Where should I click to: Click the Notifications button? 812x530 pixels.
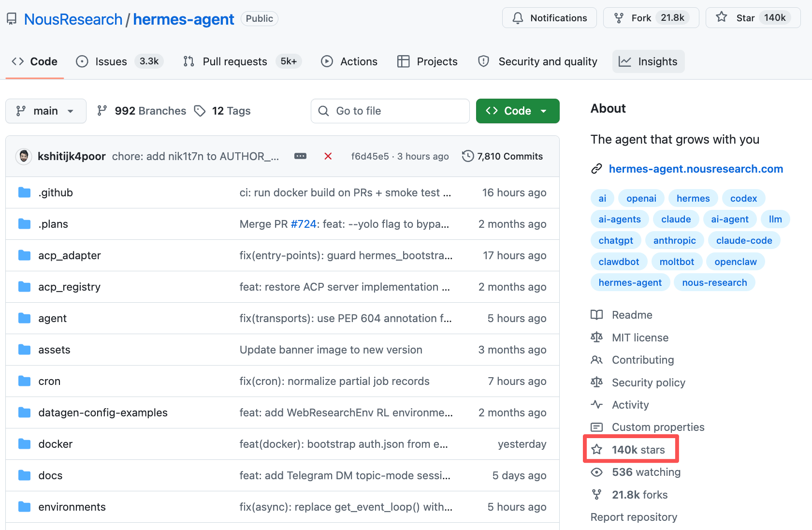click(550, 18)
